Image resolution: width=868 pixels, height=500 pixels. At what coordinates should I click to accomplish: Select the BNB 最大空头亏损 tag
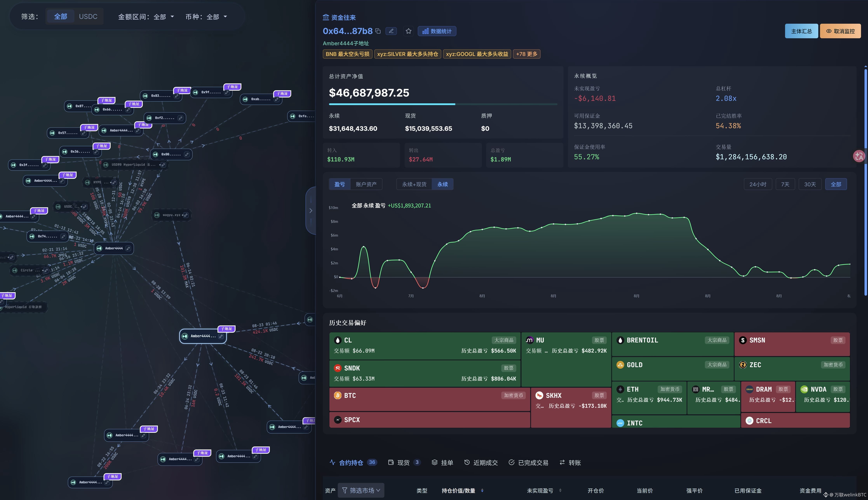coord(347,54)
